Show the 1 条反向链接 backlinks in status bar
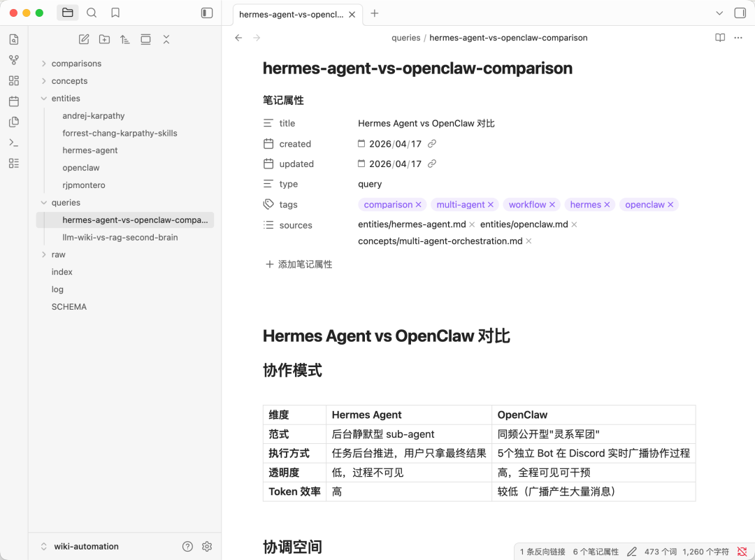 click(542, 552)
